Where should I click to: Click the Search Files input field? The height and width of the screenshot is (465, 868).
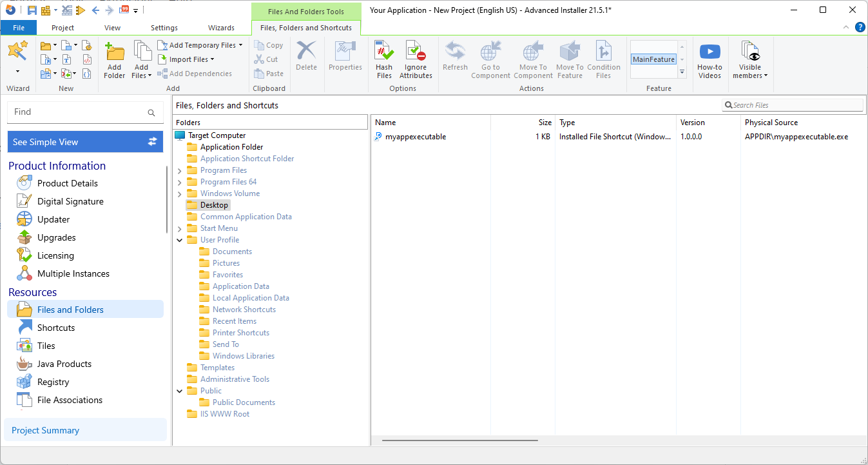coord(793,105)
